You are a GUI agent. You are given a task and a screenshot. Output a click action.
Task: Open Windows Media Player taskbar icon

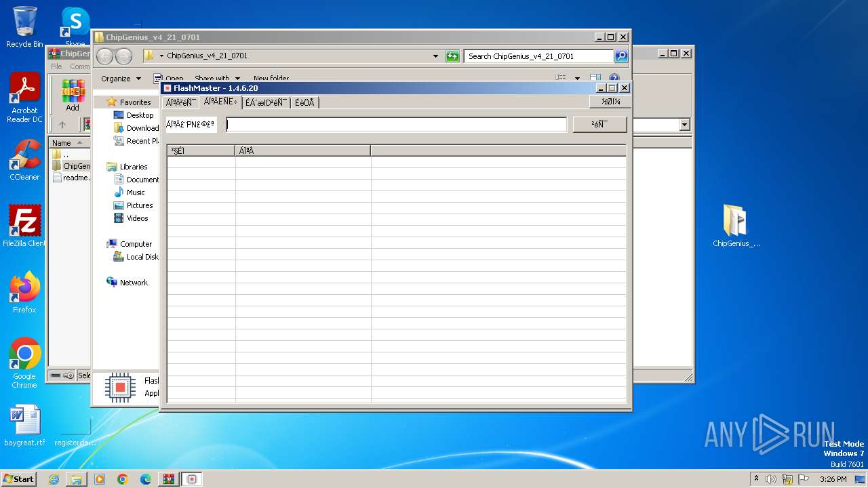point(100,479)
